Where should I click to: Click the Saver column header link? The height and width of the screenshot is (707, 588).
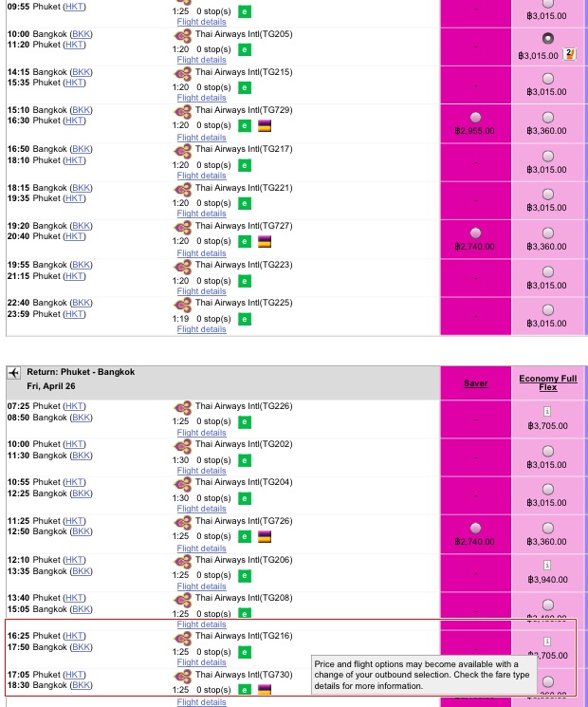[475, 383]
